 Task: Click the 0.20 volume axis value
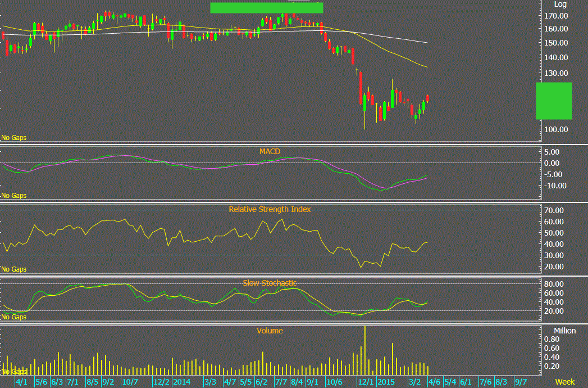click(551, 366)
